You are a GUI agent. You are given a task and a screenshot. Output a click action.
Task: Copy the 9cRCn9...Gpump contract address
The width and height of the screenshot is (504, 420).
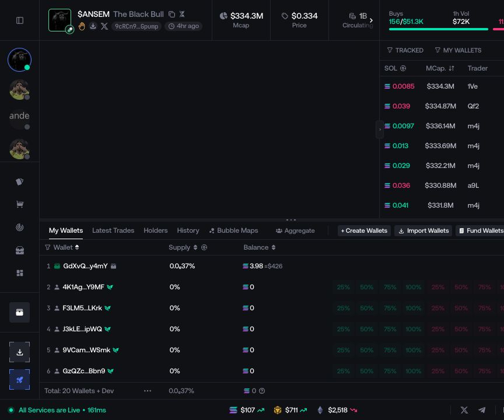tap(136, 26)
